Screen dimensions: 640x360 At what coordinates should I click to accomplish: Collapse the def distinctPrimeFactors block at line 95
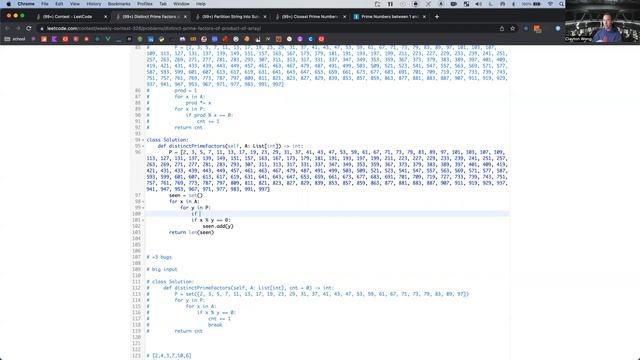(143, 146)
